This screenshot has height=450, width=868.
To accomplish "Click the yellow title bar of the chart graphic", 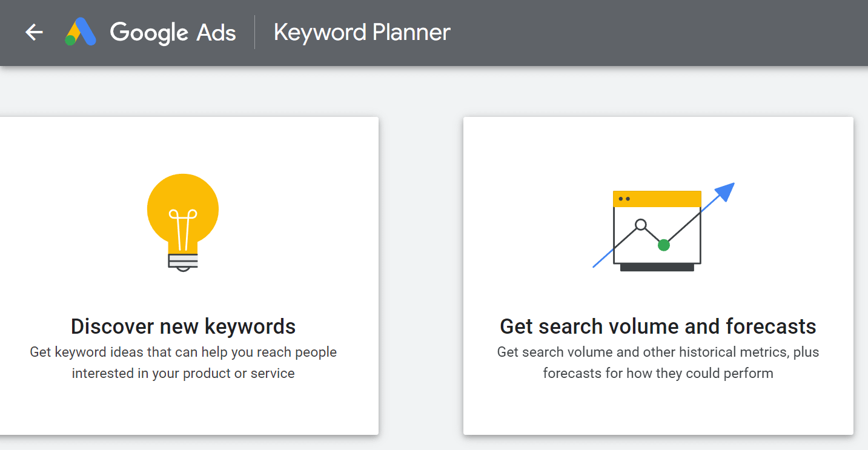I will [x=657, y=197].
